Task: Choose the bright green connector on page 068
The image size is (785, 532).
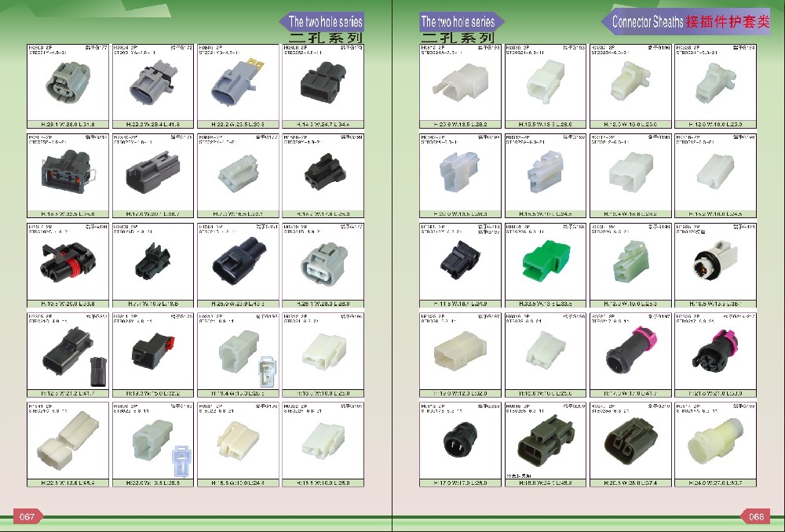Action: click(x=546, y=261)
